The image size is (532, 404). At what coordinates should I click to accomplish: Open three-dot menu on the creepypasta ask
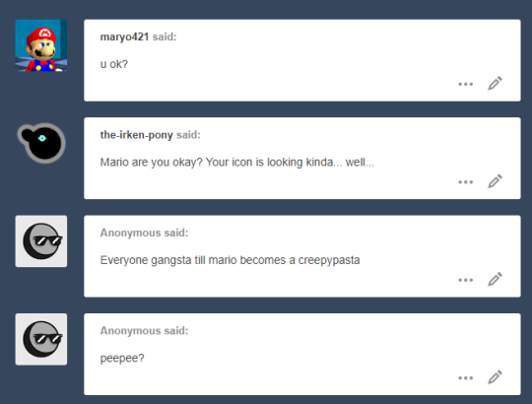coord(465,280)
